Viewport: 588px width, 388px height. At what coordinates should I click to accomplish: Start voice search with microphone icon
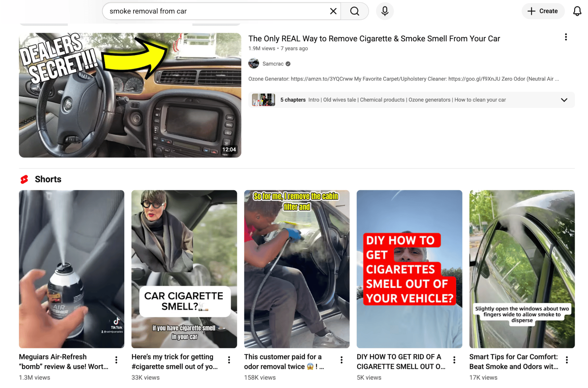click(385, 11)
